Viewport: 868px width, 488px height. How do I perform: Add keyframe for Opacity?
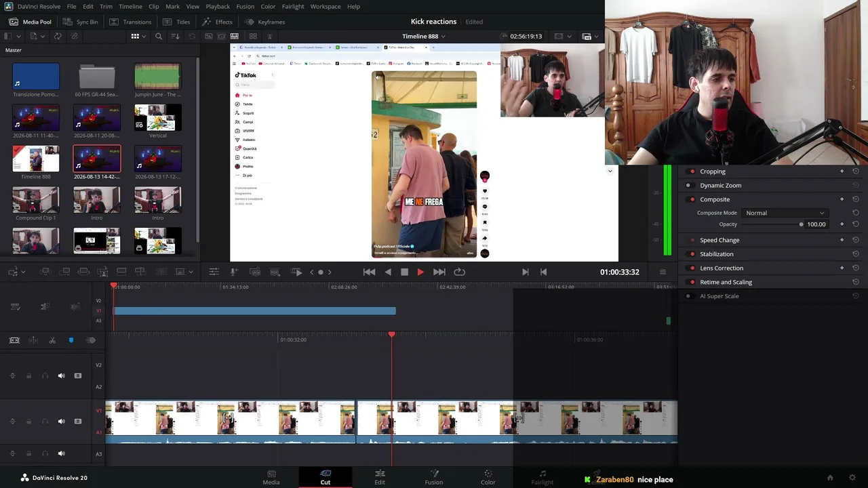coord(842,224)
